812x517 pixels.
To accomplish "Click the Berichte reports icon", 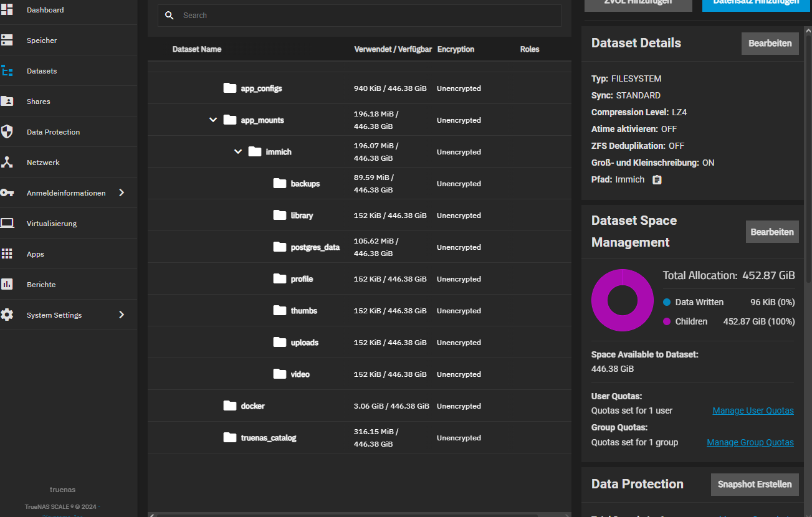I will (x=7, y=285).
